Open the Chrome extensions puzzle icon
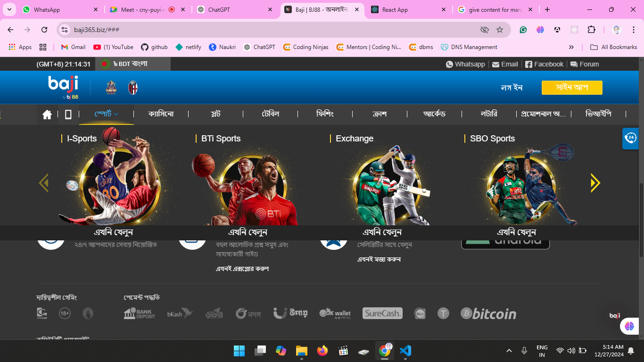 click(x=591, y=30)
